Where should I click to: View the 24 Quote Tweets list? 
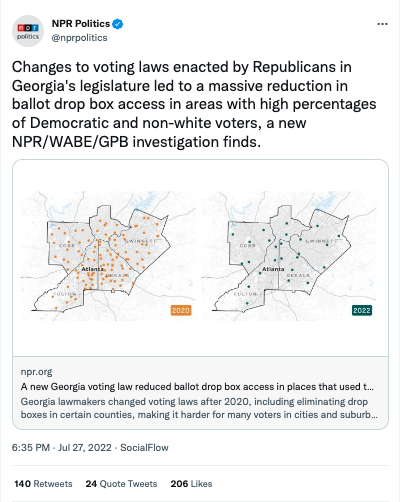click(x=121, y=484)
